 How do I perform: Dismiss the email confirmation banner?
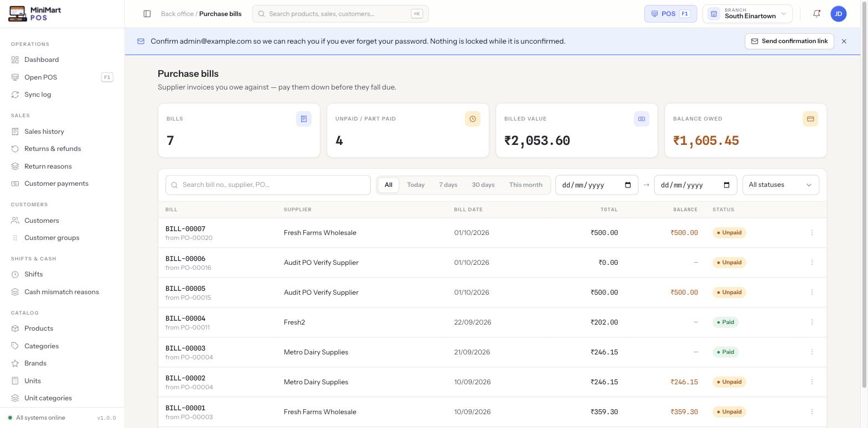coord(844,41)
